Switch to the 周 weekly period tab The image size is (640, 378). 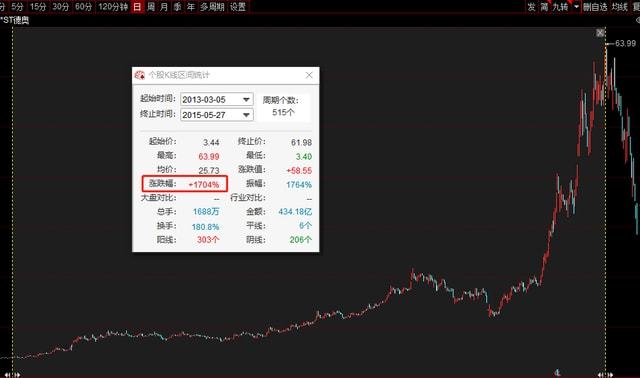tap(151, 7)
